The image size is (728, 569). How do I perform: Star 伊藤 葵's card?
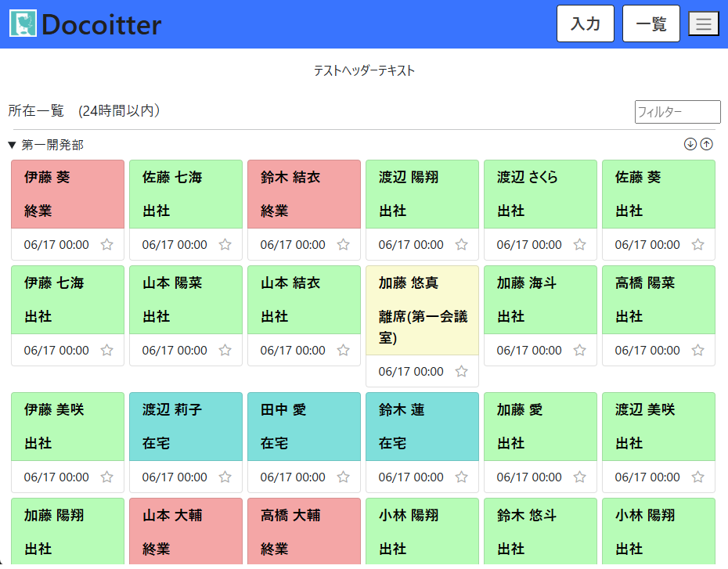107,244
